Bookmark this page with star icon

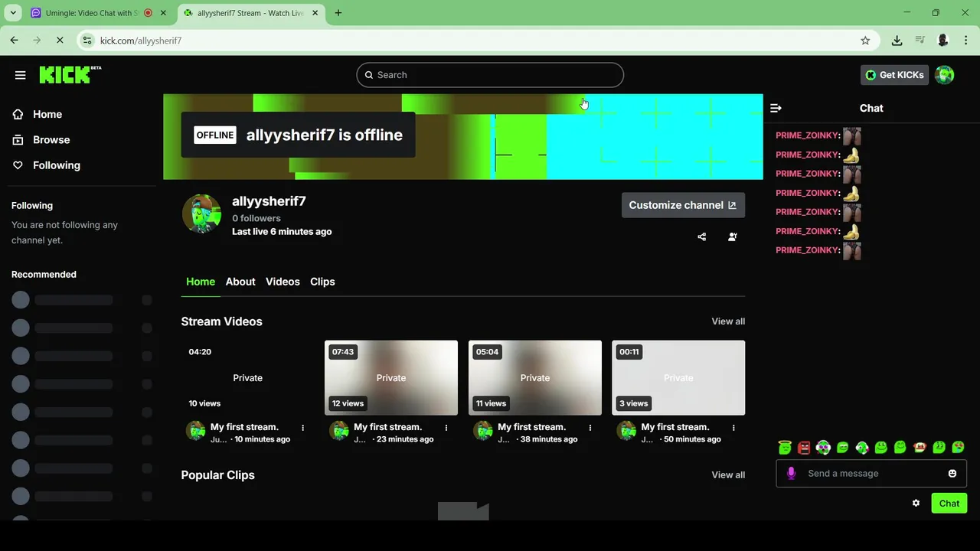865,41
